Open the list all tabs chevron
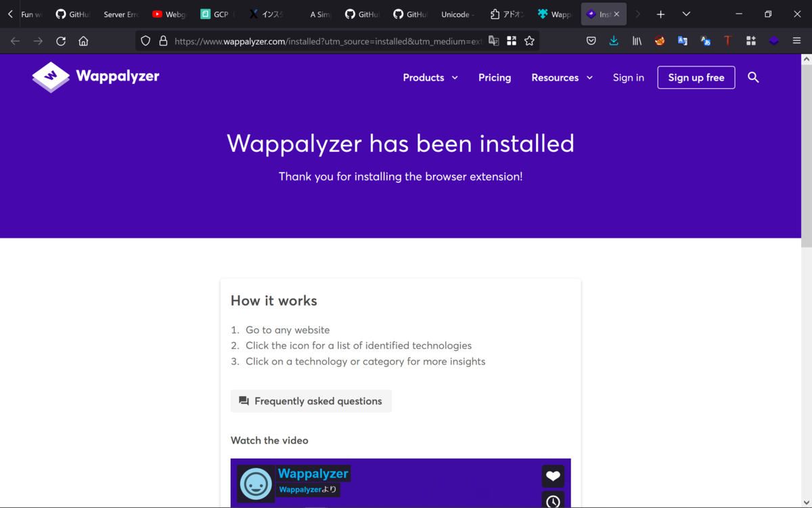Viewport: 812px width, 508px height. [x=686, y=14]
